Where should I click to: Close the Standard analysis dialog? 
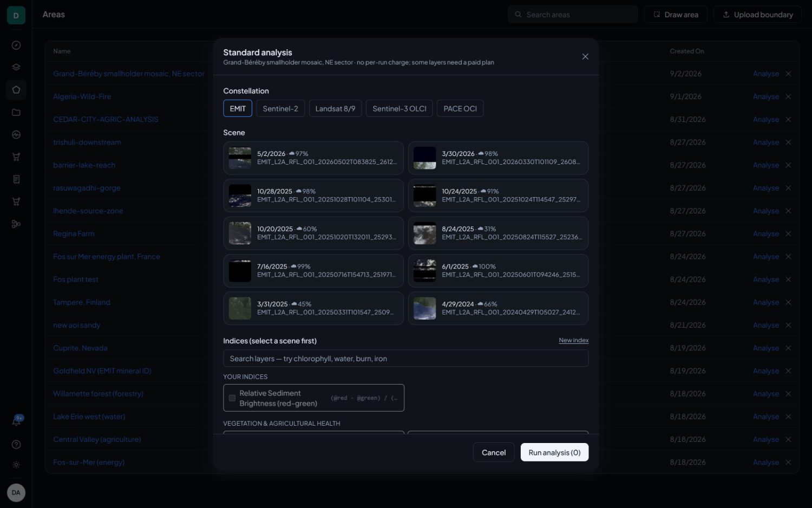point(585,57)
